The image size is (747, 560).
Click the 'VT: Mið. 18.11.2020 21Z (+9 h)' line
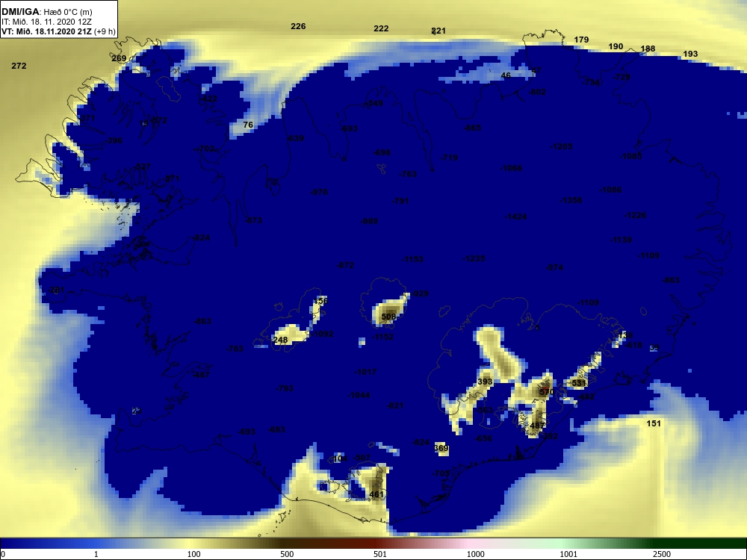click(x=58, y=31)
